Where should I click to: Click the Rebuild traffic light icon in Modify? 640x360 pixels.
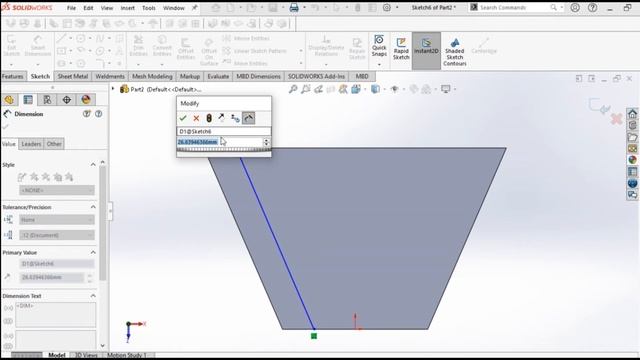coord(209,118)
